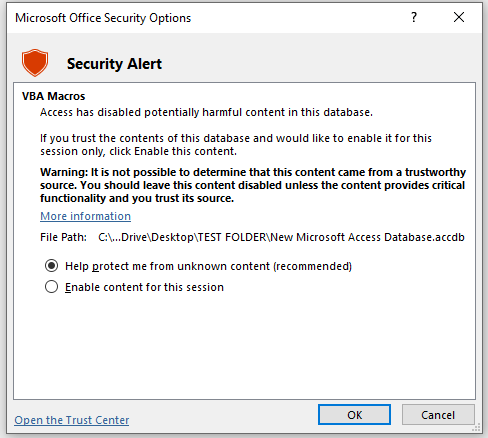Select the Enable content radio circle

pos(52,287)
